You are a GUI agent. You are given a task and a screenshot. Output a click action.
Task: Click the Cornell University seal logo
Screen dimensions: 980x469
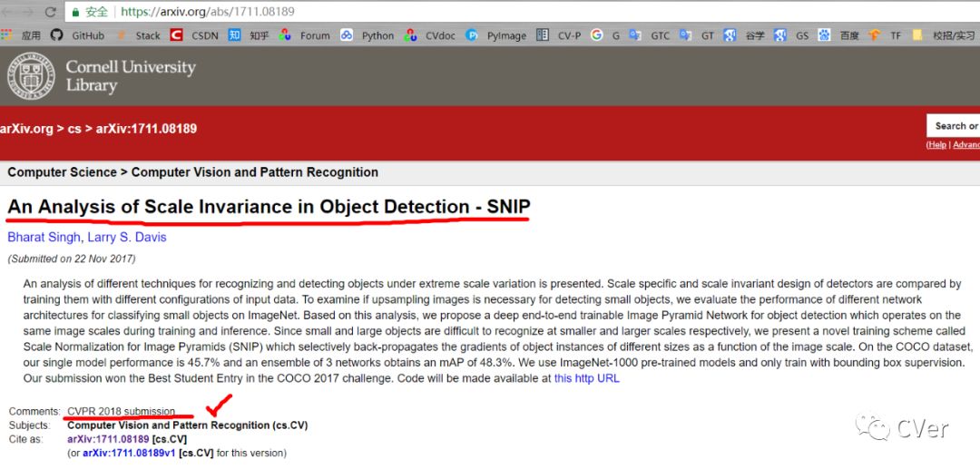click(31, 75)
